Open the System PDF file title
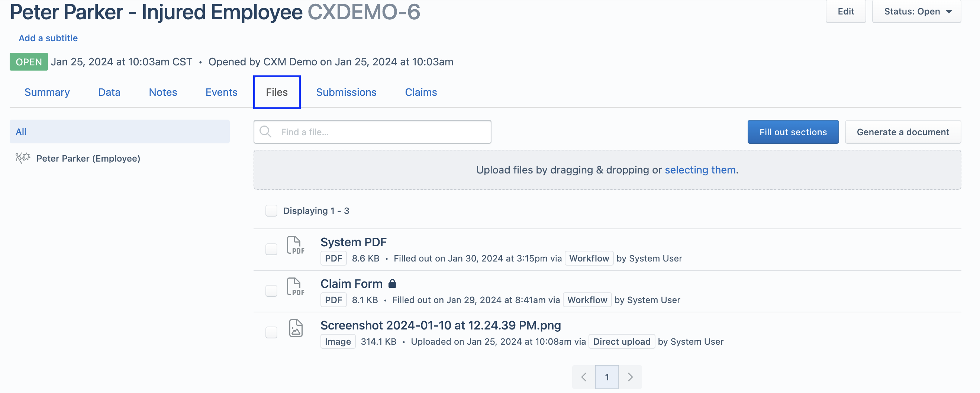This screenshot has height=393, width=980. click(x=354, y=242)
